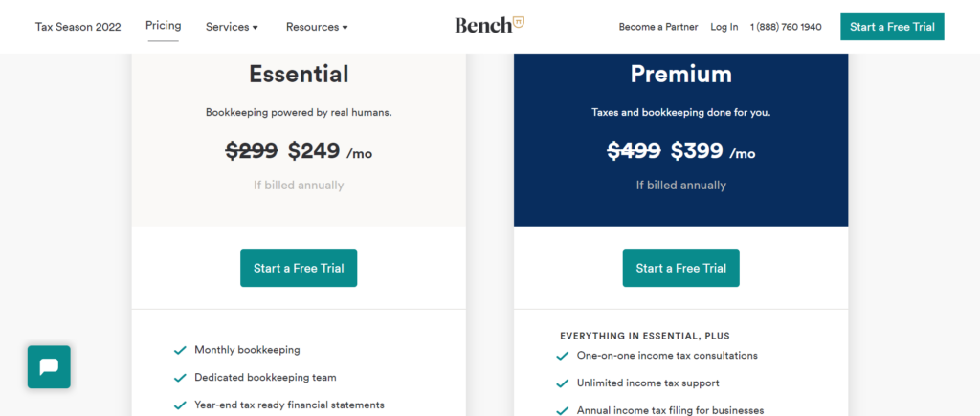Expand the Resources dropdown menu

pyautogui.click(x=317, y=27)
